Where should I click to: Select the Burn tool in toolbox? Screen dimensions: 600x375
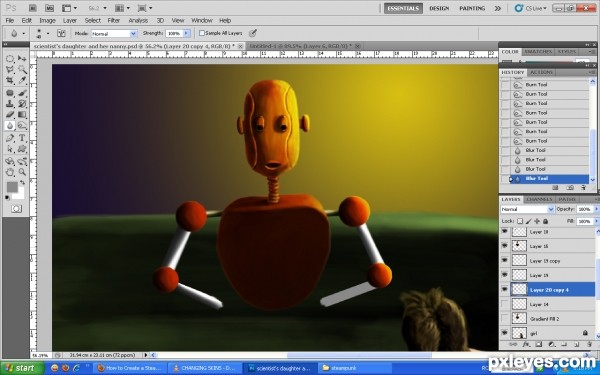pyautogui.click(x=22, y=126)
